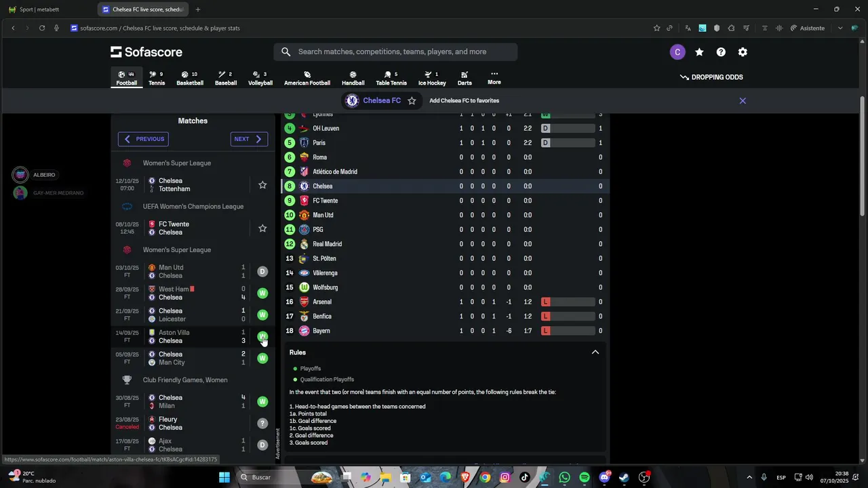Click the win badge for West Ham match
The image size is (868, 488).
pyautogui.click(x=262, y=293)
